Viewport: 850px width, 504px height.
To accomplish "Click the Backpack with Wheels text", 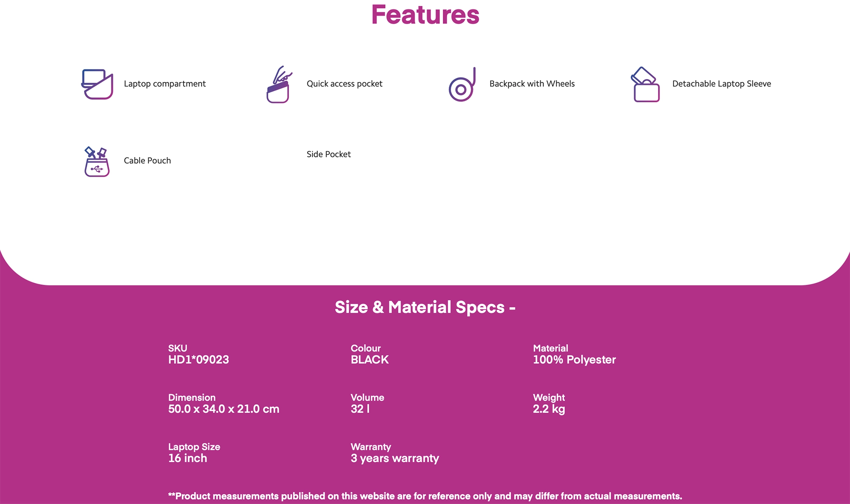I will [x=532, y=84].
